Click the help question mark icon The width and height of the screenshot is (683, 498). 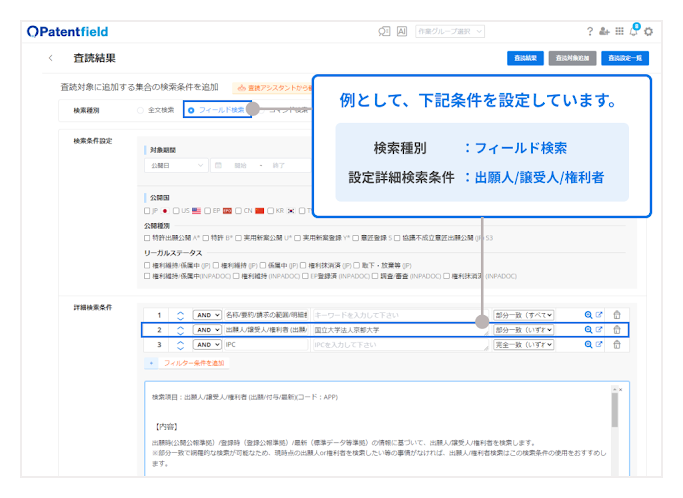tap(590, 32)
